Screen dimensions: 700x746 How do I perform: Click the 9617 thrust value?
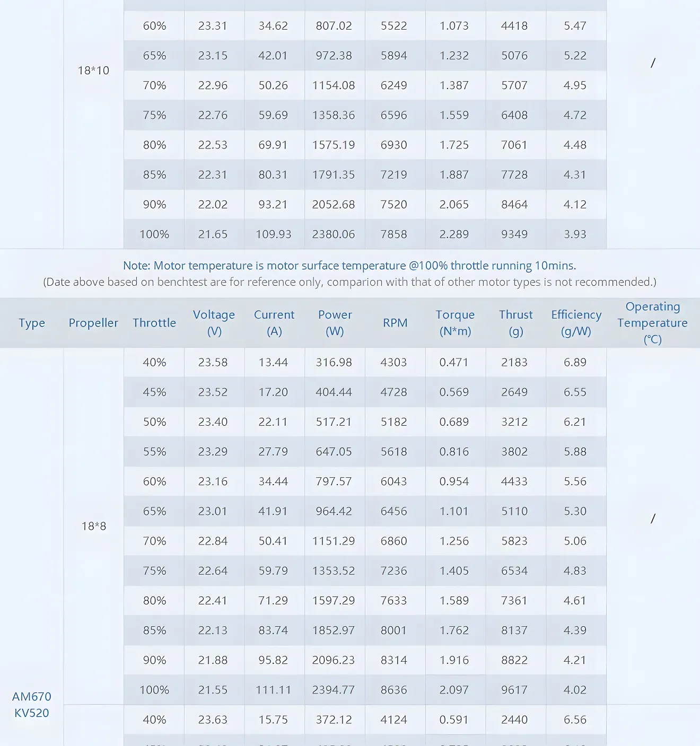coord(514,690)
